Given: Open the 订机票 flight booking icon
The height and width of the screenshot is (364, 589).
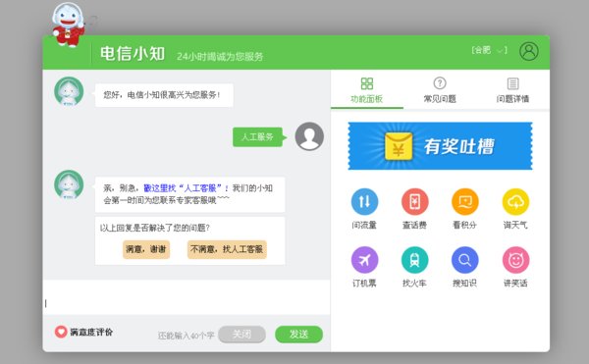Looking at the screenshot, I should click(364, 260).
